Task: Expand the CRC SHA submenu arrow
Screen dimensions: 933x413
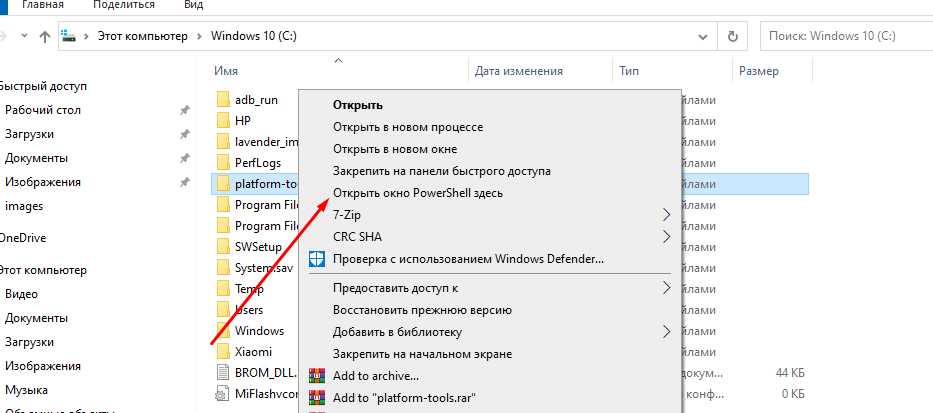Action: pyautogui.click(x=666, y=237)
